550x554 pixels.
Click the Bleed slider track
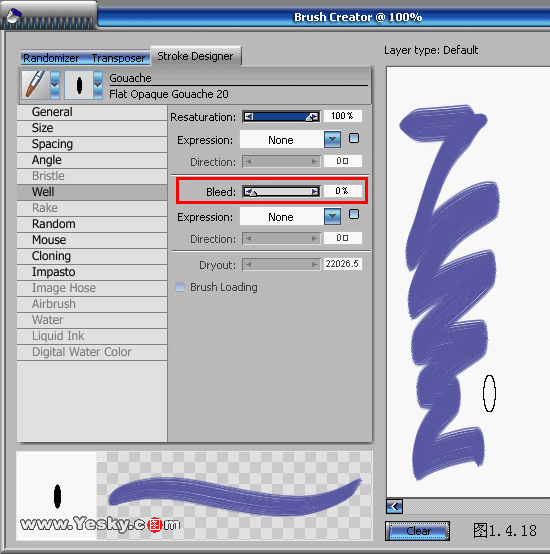(282, 191)
